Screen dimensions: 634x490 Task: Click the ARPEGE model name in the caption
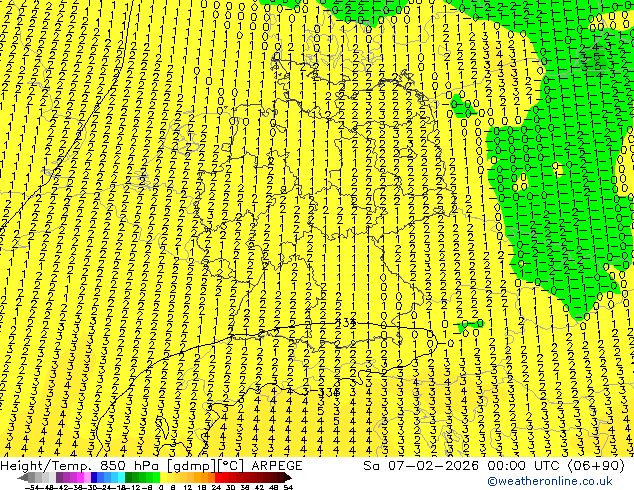[277, 466]
